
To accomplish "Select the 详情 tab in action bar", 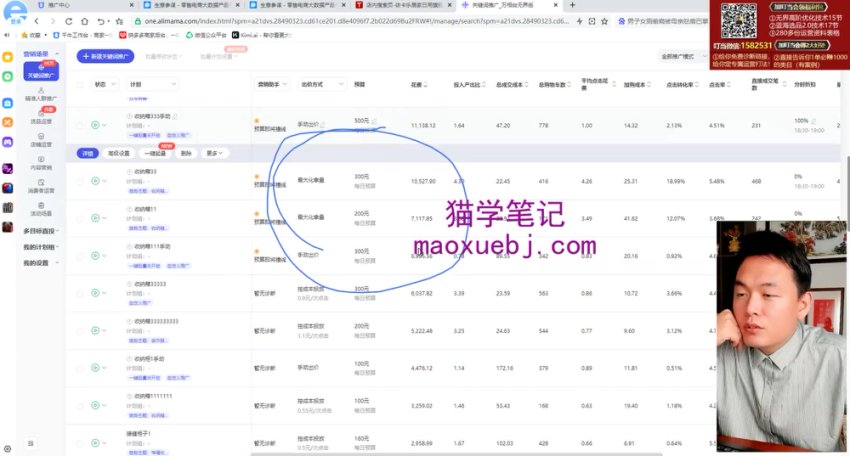I will coord(87,153).
